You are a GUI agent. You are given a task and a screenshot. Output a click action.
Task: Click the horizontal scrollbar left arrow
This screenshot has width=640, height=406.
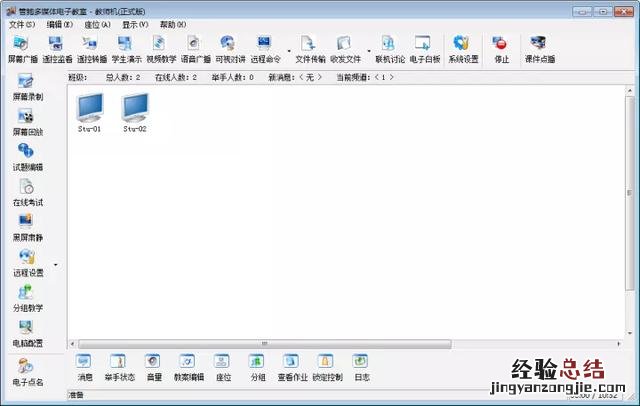point(72,344)
